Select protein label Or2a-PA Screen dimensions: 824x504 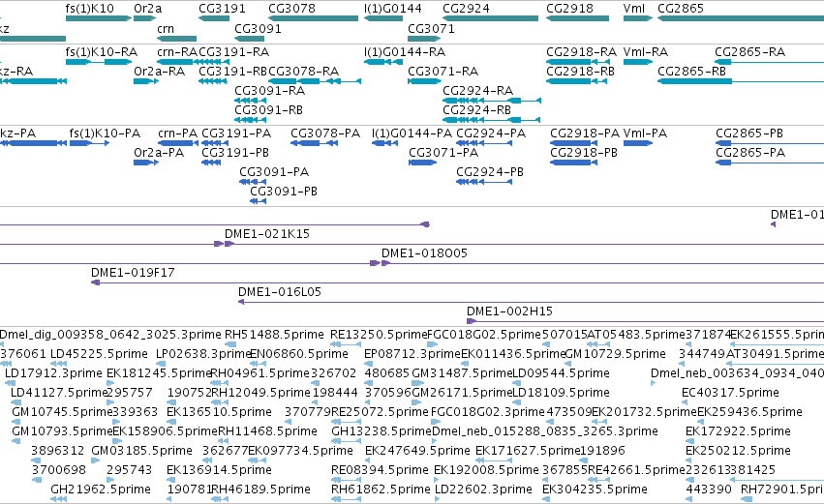(x=159, y=153)
